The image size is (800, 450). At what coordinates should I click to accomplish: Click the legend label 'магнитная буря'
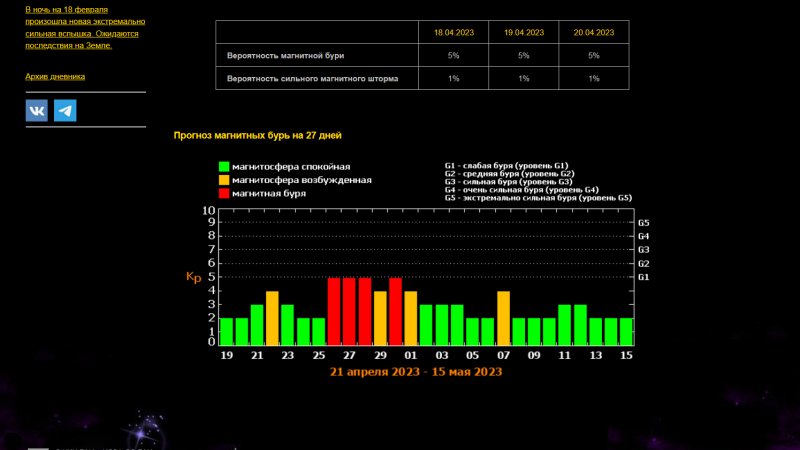pos(269,193)
